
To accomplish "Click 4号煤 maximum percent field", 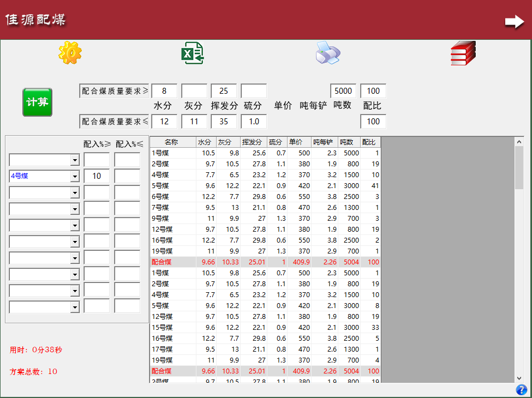I will (127, 176).
